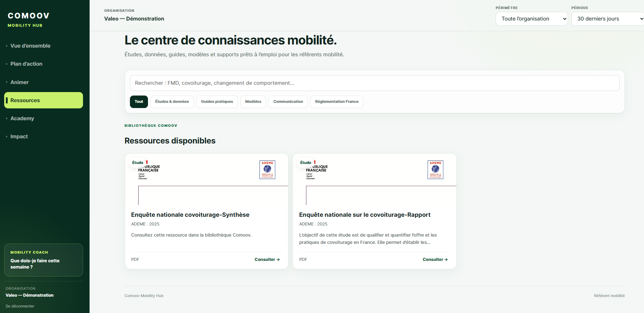The image size is (644, 313).
Task: Filter by Réglementation France
Action: click(x=337, y=102)
